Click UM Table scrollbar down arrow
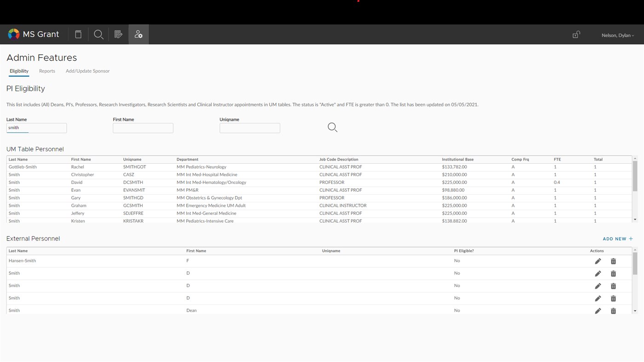Screen dimensions: 644x362 click(x=635, y=220)
